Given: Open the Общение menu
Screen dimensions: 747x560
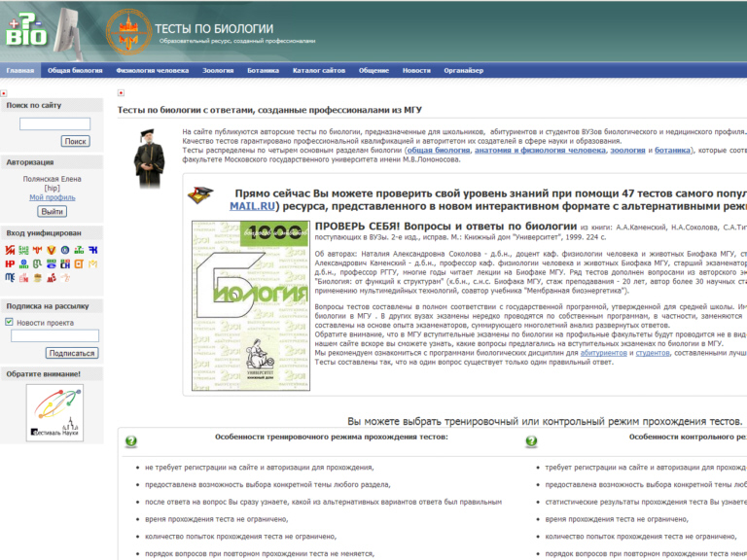Looking at the screenshot, I should point(373,70).
